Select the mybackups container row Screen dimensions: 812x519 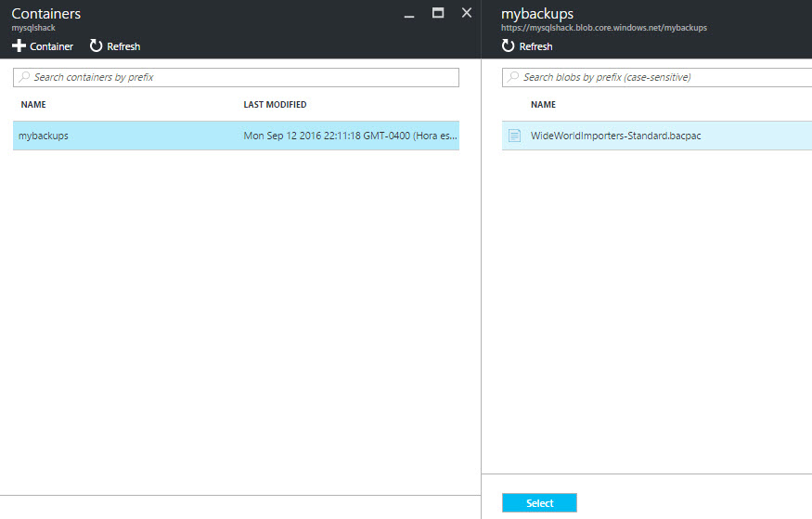tap(44, 136)
